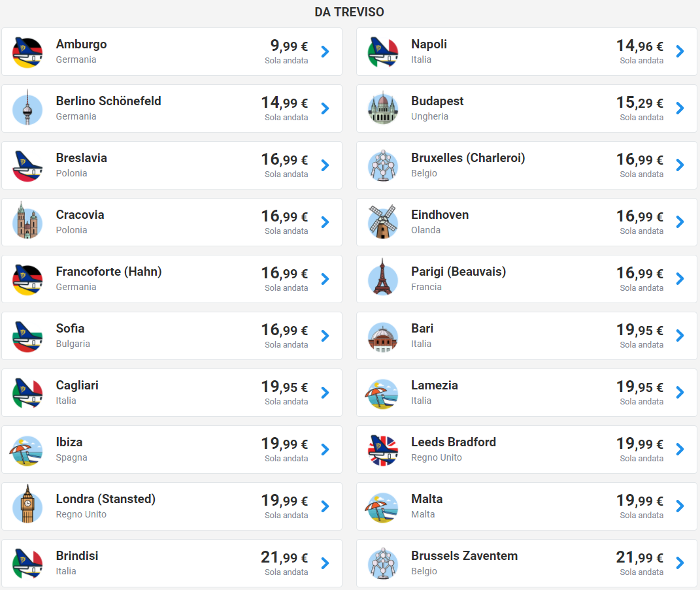The width and height of the screenshot is (700, 590).
Task: Click the chevron arrow for Brussels Zaventem
Action: coord(680,563)
